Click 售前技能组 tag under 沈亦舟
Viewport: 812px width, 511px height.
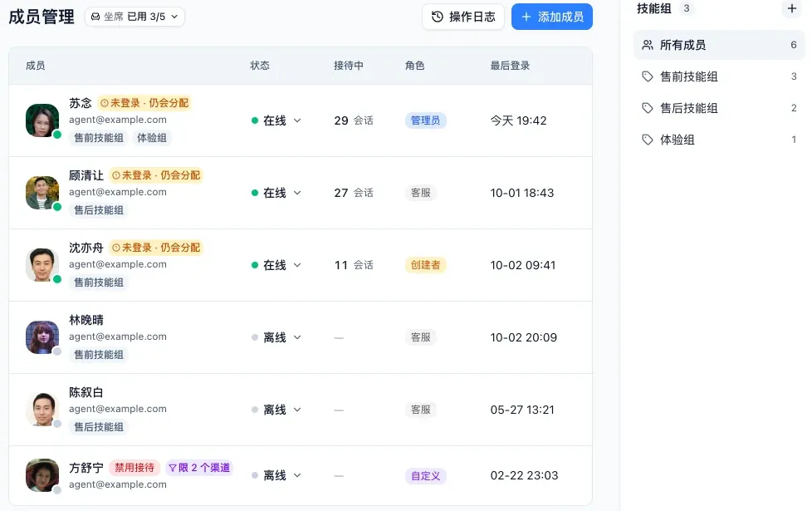(99, 283)
